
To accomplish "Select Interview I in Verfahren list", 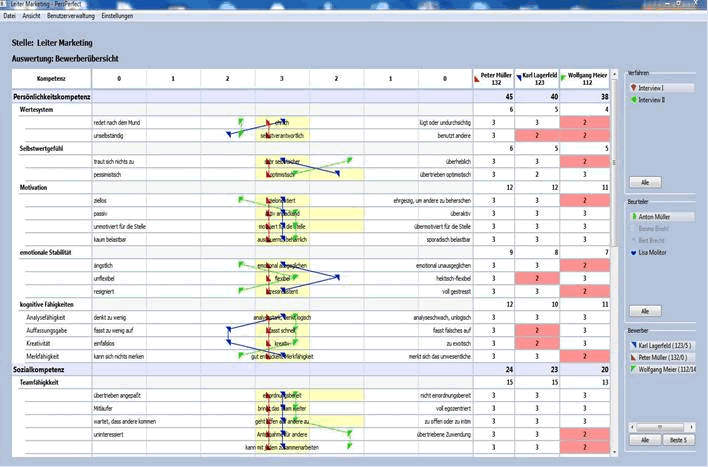I will [661, 88].
